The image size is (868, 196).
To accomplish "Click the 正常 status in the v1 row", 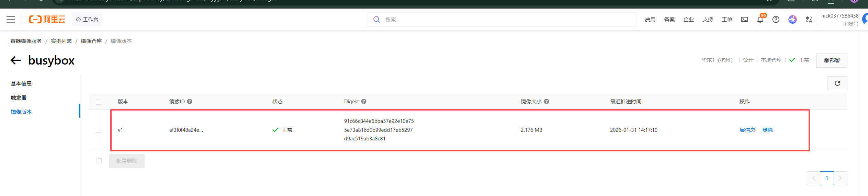I will click(282, 130).
